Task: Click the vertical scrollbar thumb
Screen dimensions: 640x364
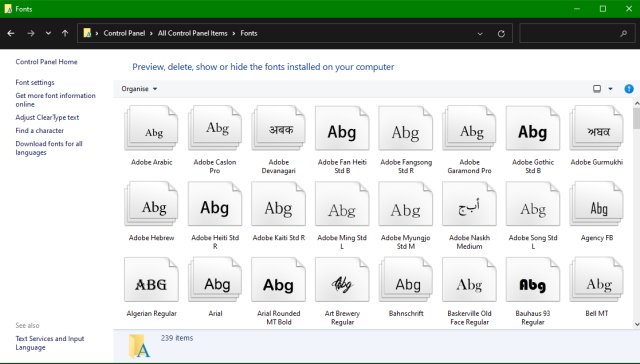Action: (x=636, y=118)
